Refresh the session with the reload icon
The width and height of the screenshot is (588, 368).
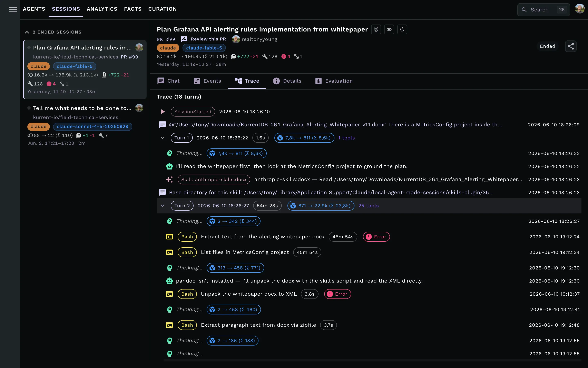(x=402, y=29)
